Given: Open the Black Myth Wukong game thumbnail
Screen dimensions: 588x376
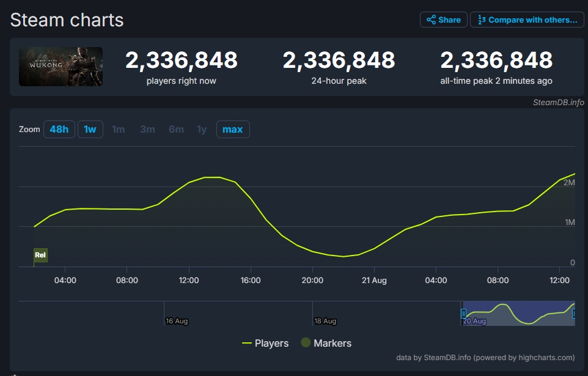Looking at the screenshot, I should click(x=61, y=67).
